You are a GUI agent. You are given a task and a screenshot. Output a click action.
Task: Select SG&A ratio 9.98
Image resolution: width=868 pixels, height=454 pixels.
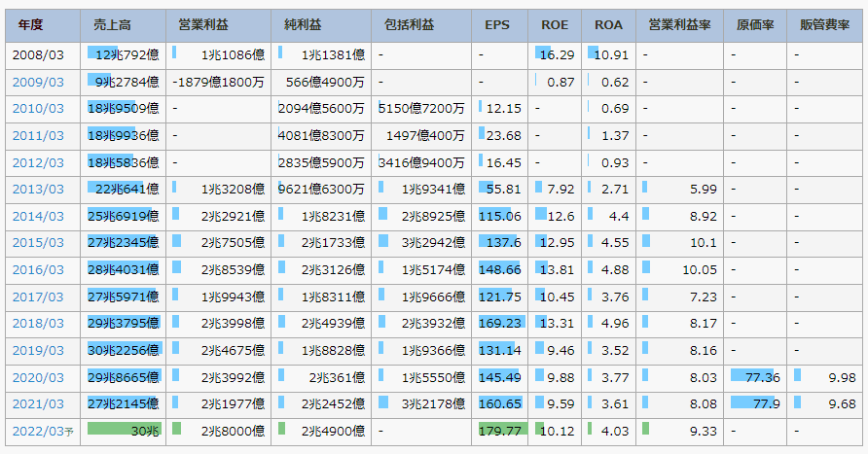tap(843, 378)
